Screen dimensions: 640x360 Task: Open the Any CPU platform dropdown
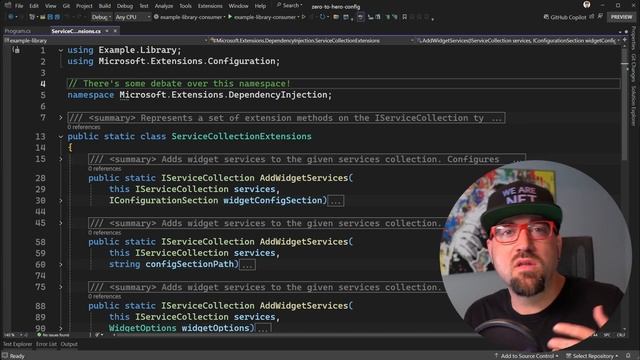coord(132,17)
